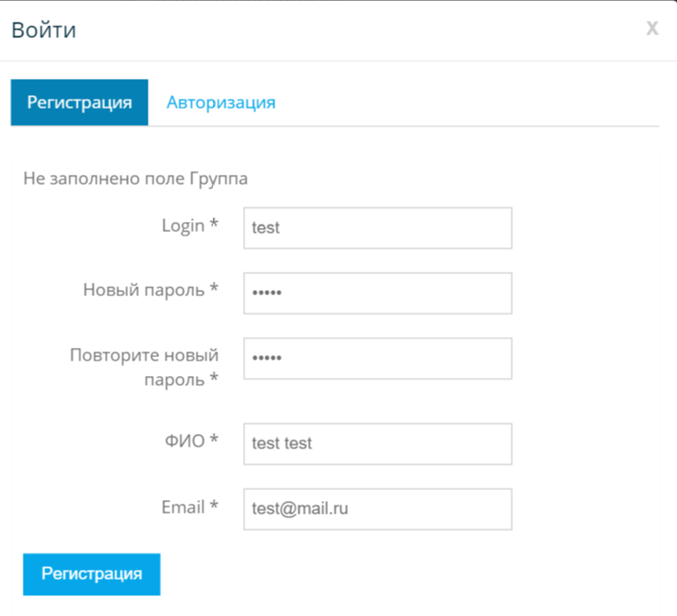Switch to the Авторизация tab
677x616 pixels.
[x=220, y=102]
